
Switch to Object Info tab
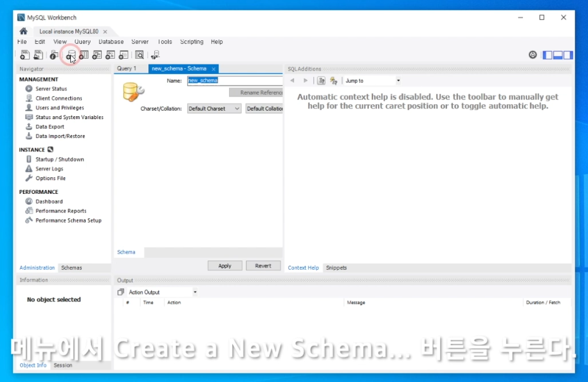click(x=33, y=365)
